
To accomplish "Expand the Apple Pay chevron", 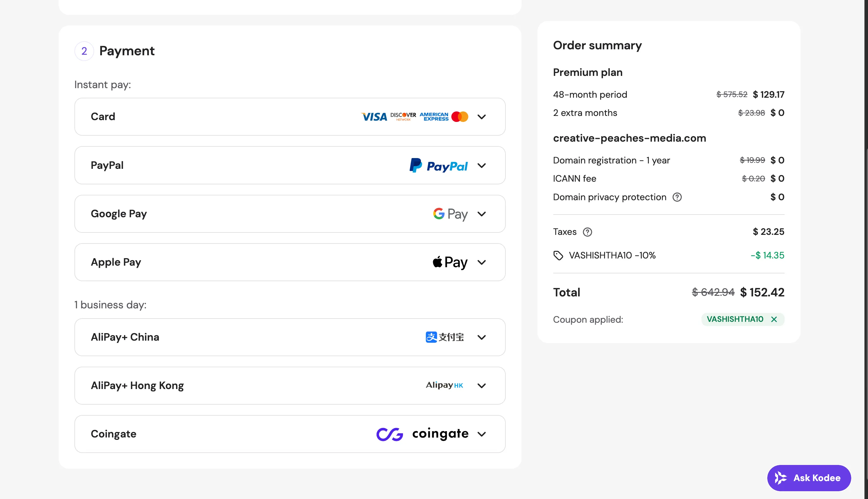I will click(x=482, y=262).
